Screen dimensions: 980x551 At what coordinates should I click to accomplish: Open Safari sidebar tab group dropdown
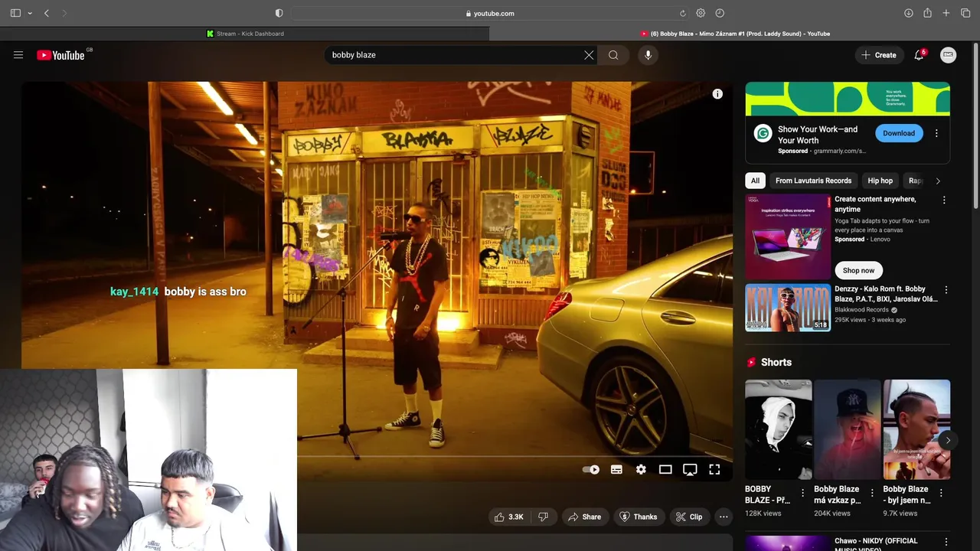tap(30, 13)
